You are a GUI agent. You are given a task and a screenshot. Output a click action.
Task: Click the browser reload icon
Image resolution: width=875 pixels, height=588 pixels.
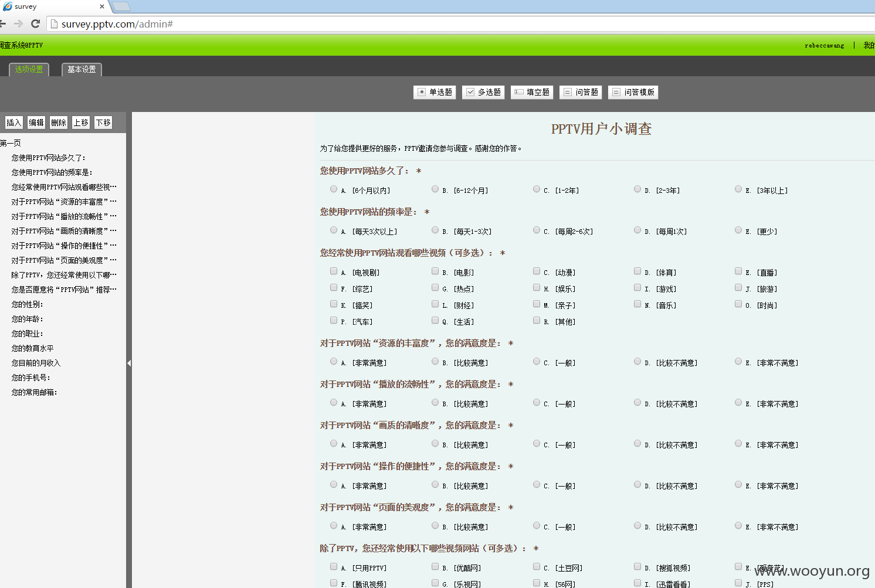coord(35,23)
